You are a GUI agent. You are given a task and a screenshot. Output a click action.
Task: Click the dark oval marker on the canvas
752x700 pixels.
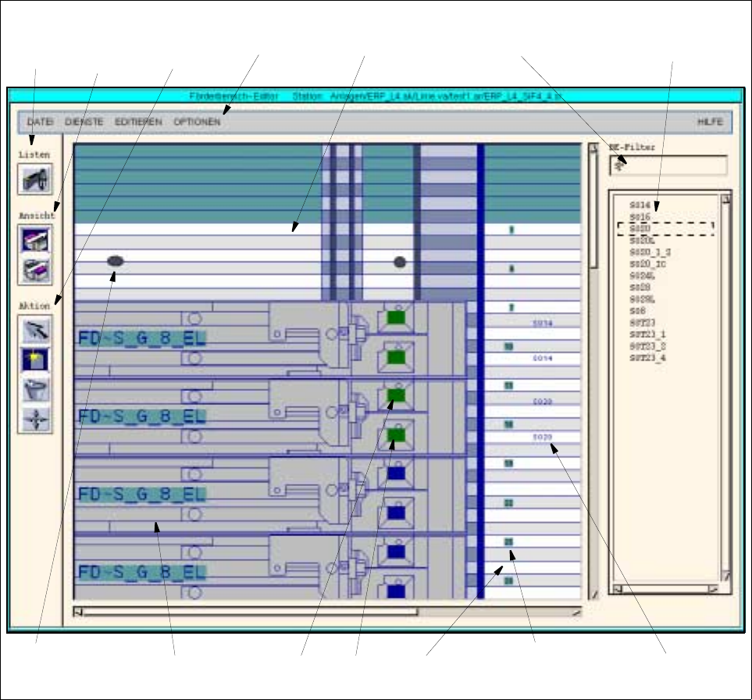115,261
